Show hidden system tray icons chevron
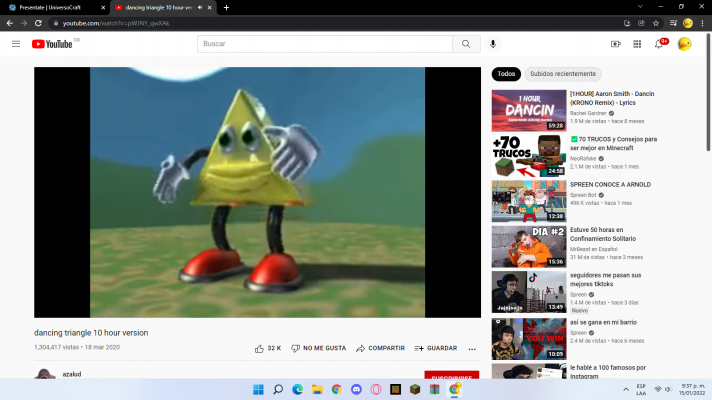Viewport: 712px width, 400px height. click(x=626, y=389)
